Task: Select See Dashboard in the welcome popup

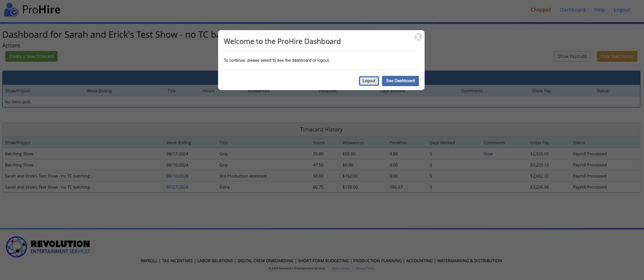Action: [400, 81]
